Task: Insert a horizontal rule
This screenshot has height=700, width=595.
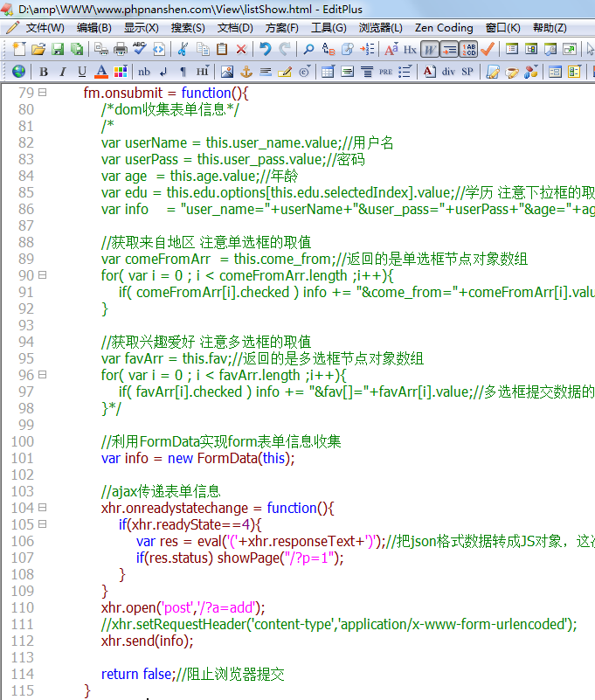Action: (266, 72)
